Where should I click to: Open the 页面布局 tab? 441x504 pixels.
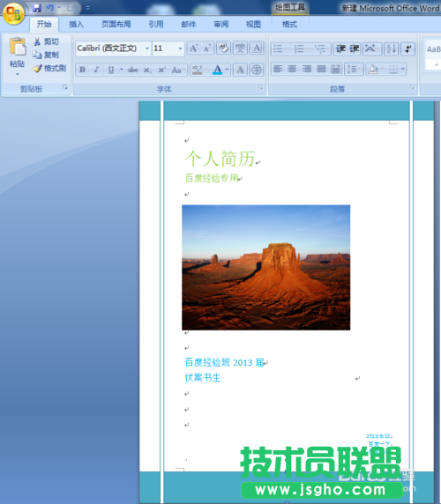[116, 24]
